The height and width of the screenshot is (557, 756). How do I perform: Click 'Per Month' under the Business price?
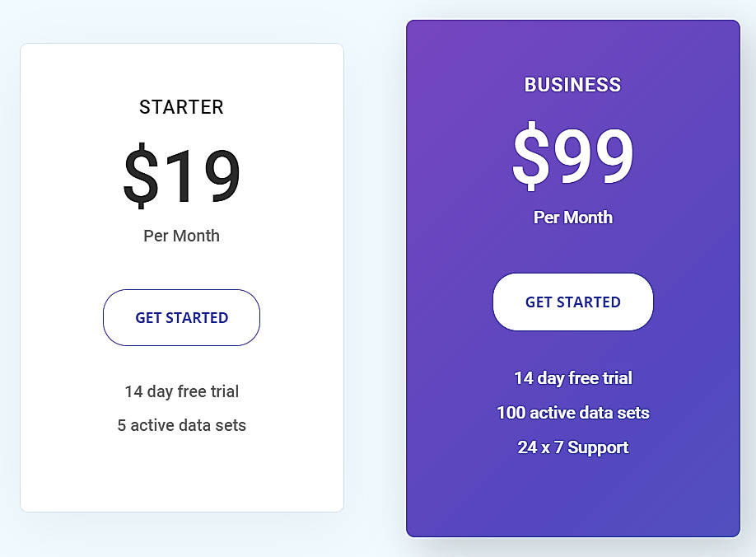click(x=572, y=218)
